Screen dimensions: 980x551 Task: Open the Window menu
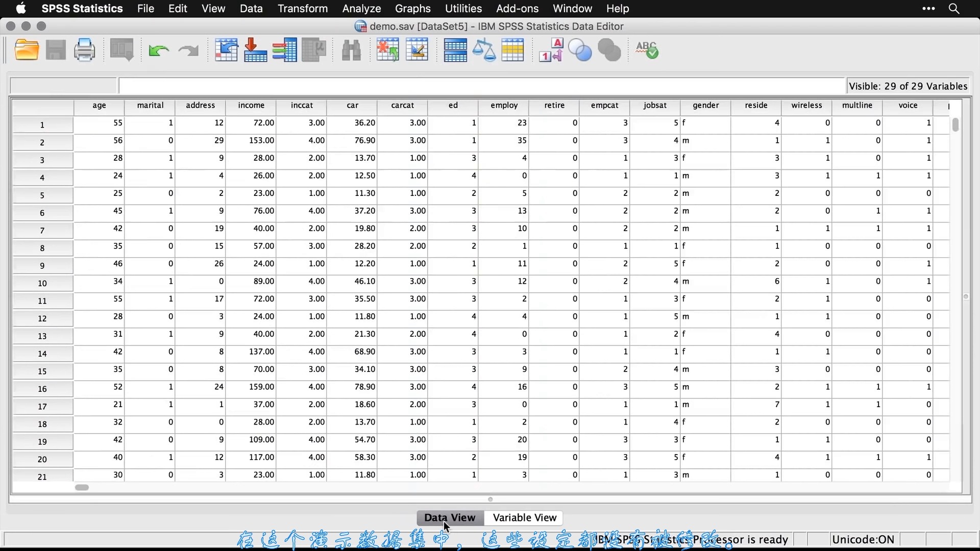[572, 9]
